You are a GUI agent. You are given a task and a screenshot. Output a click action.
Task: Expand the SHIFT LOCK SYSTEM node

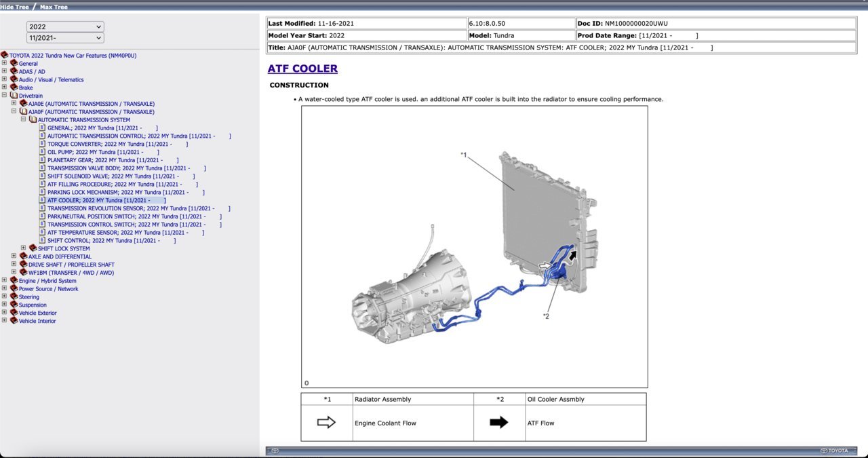23,248
